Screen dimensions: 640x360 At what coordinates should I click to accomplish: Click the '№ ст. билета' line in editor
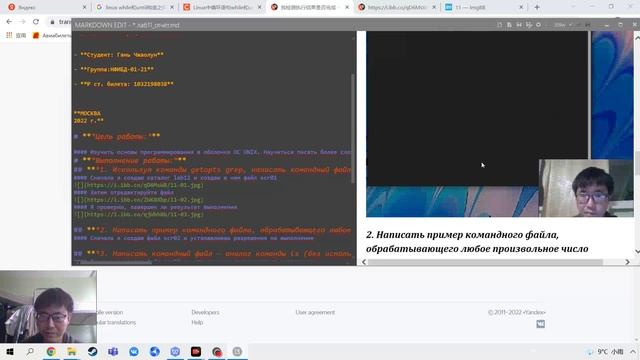(124, 84)
